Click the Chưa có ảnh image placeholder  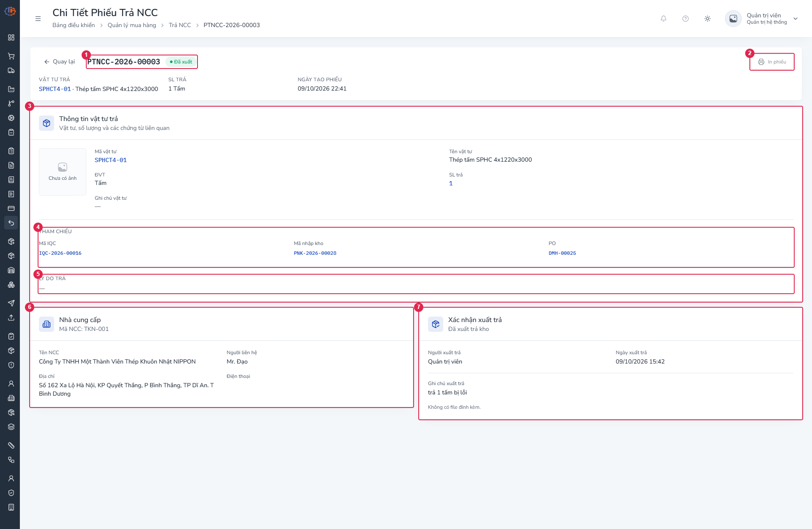coord(63,172)
